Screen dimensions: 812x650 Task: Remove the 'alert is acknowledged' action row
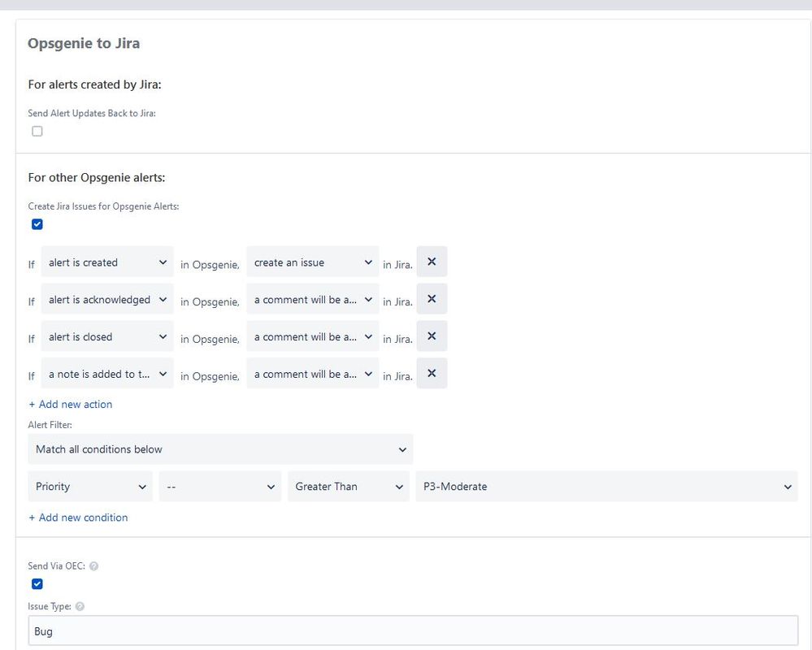point(432,299)
